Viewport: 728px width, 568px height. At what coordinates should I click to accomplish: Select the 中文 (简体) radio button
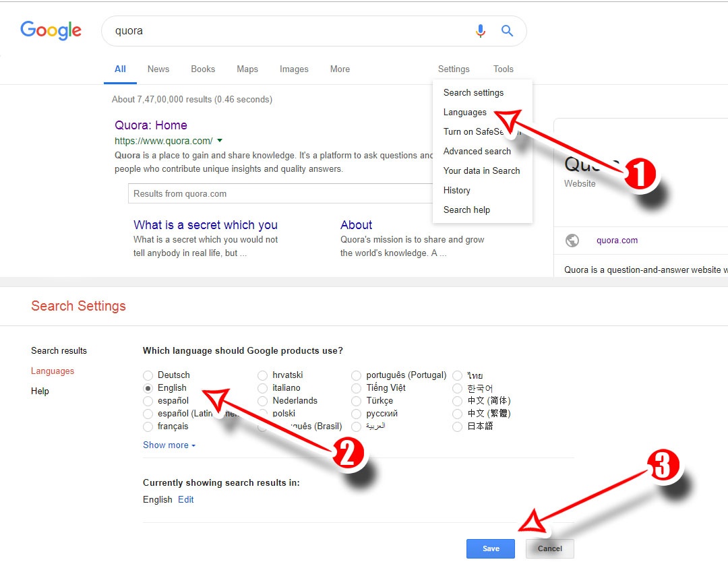click(x=457, y=401)
